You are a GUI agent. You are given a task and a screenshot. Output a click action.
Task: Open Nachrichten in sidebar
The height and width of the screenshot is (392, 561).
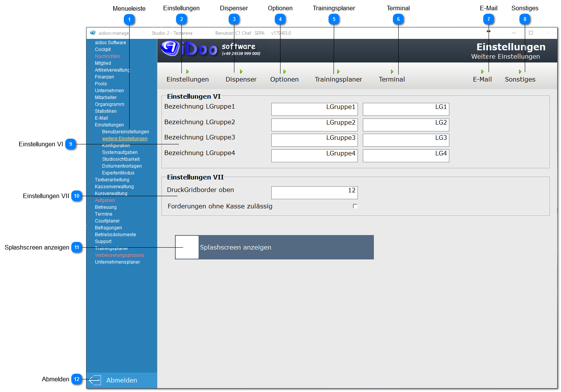[x=107, y=56]
